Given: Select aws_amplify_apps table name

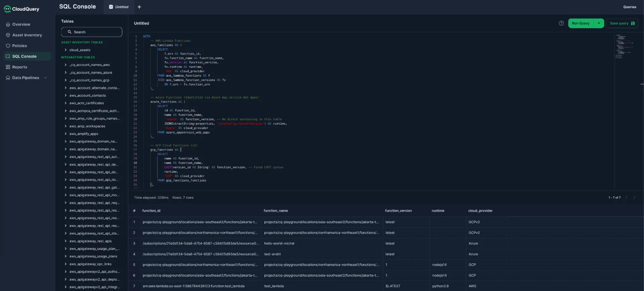Looking at the screenshot, I should 84,134.
